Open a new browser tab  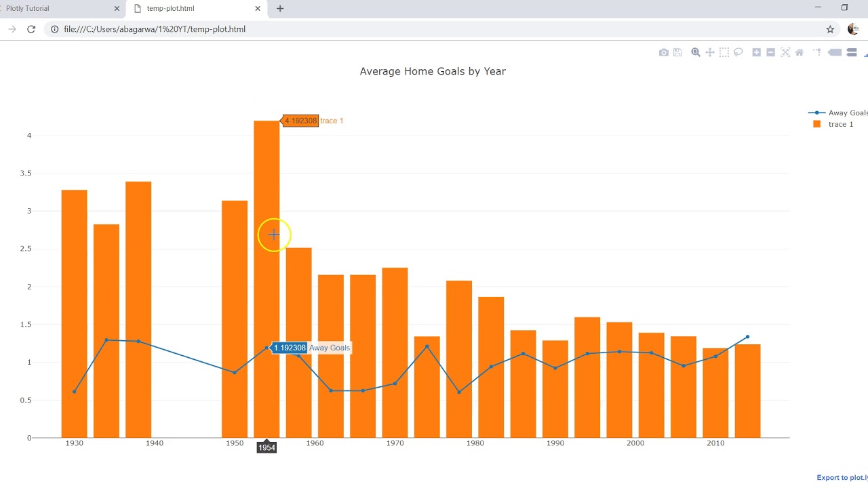point(280,9)
